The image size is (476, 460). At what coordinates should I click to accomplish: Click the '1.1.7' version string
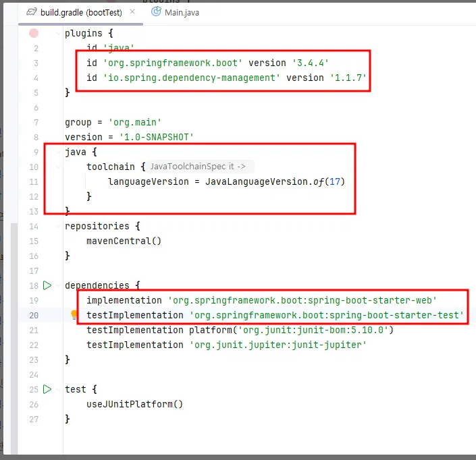[x=348, y=78]
